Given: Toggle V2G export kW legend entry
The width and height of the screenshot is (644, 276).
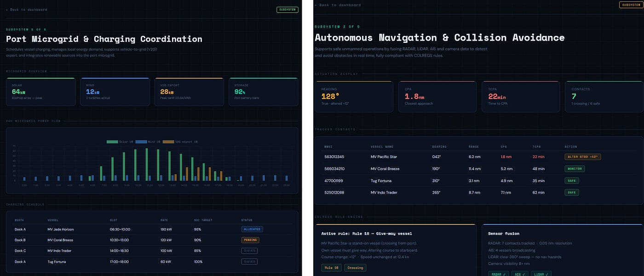Looking at the screenshot, I should point(180,141).
